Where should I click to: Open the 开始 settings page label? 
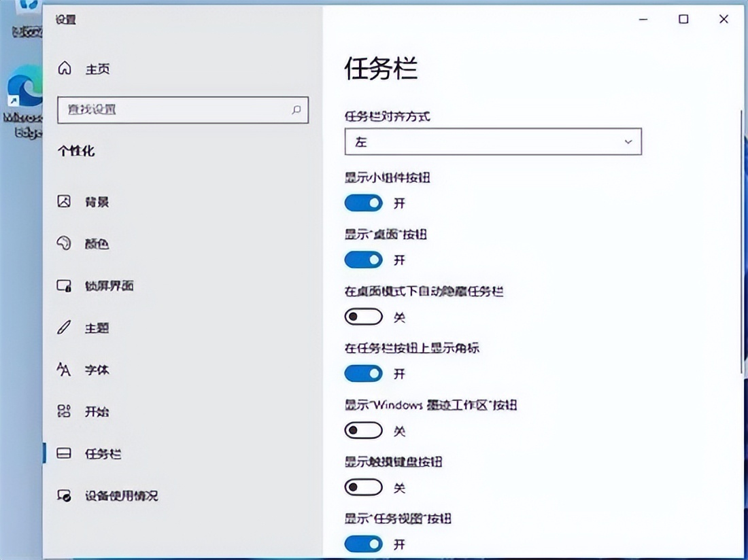pos(97,411)
